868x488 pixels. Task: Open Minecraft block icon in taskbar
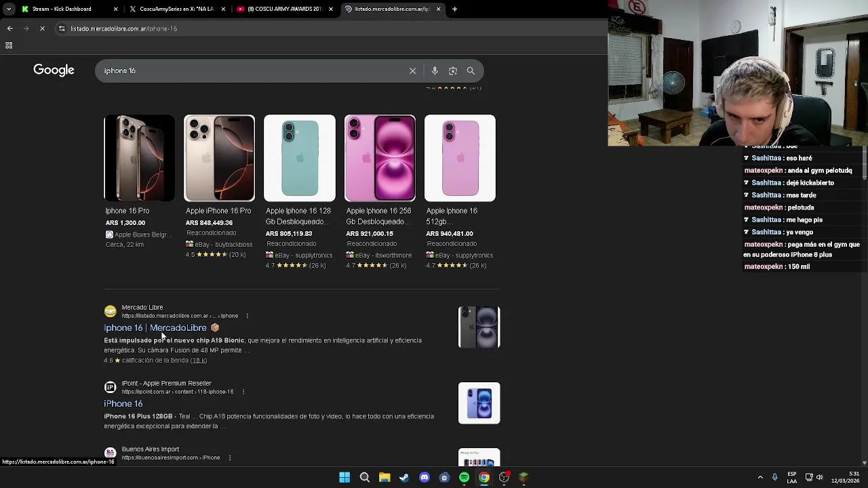pos(524,477)
